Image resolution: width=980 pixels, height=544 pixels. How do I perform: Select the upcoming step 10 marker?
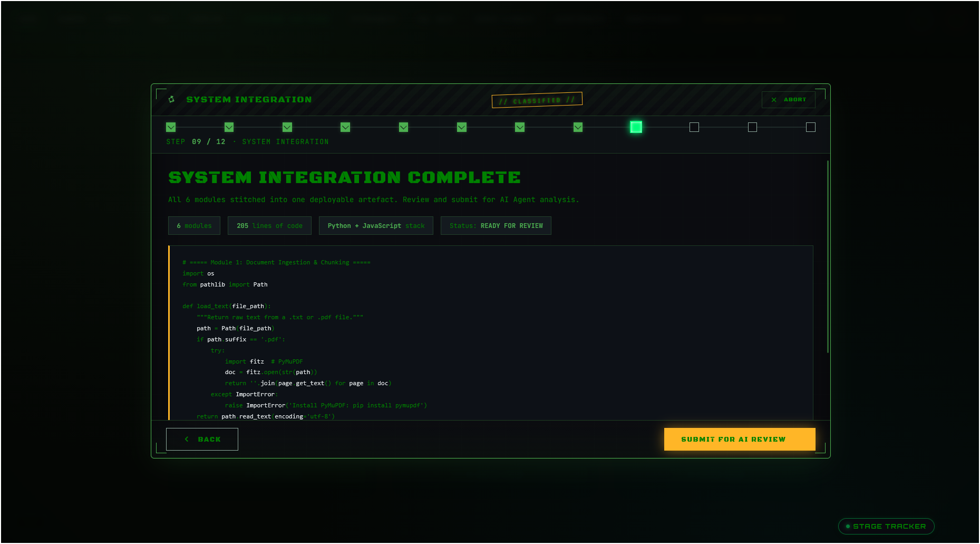point(694,127)
